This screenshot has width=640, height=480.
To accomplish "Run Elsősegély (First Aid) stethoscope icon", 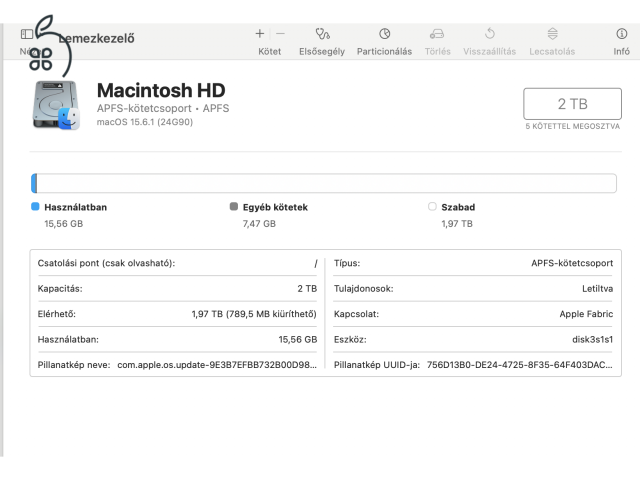I will click(x=322, y=33).
